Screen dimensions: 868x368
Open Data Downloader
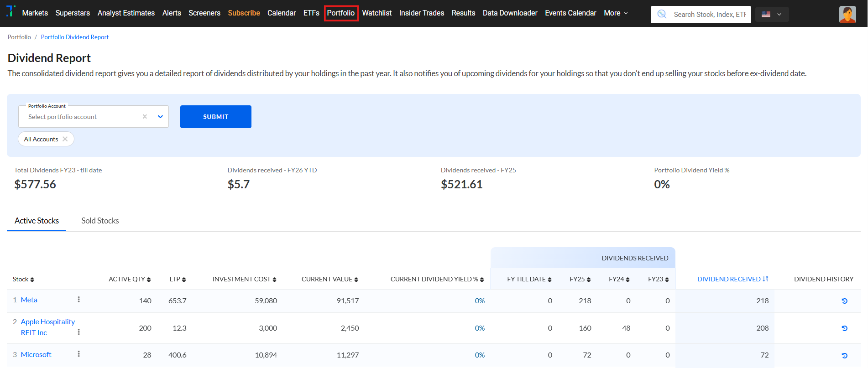[x=510, y=13]
